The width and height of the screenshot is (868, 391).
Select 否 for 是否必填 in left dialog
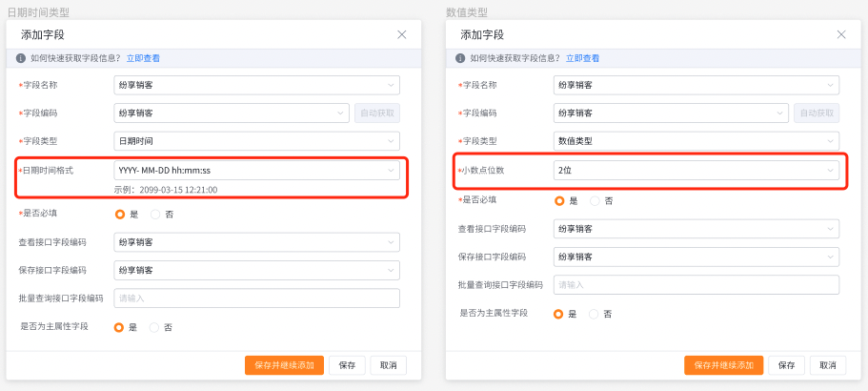(x=155, y=215)
